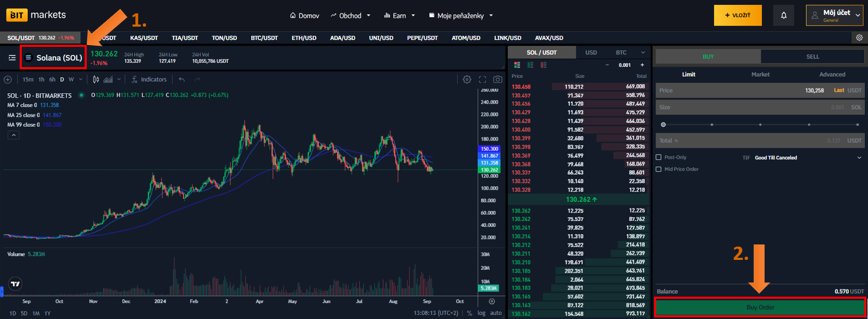This screenshot has height=319, width=868.
Task: Click the undo arrow in chart toolbar
Action: (182, 79)
